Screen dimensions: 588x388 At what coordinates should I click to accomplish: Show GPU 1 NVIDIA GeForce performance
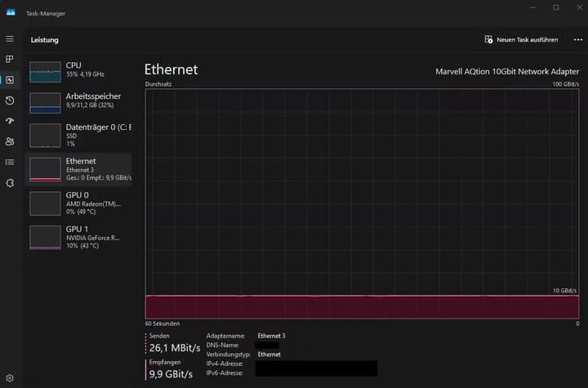click(x=79, y=236)
